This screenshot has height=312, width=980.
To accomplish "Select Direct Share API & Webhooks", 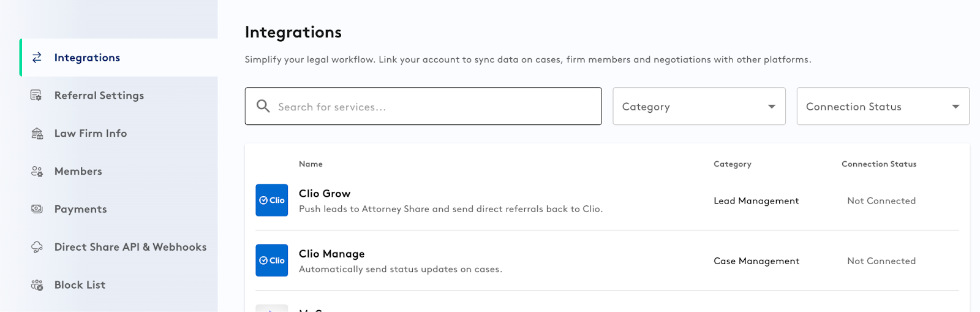I will coord(130,247).
